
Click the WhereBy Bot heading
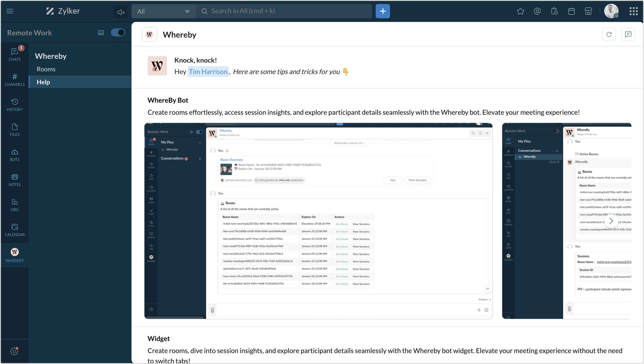[x=168, y=100]
